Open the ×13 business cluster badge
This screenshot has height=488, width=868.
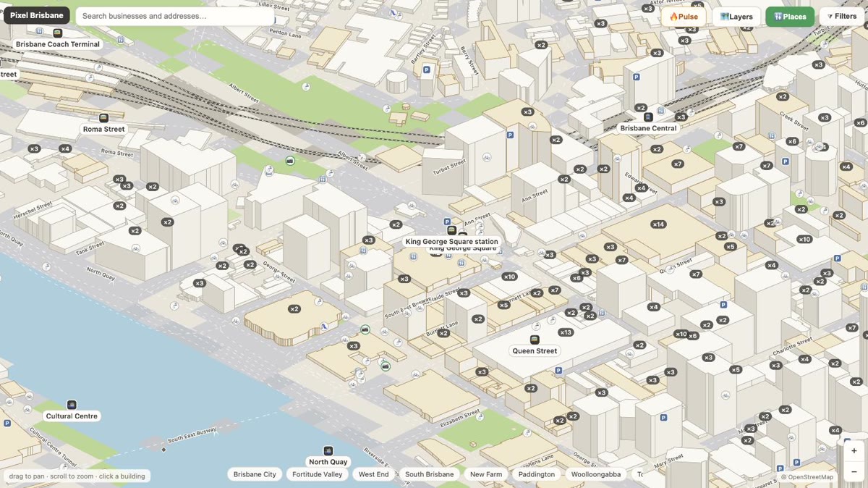tap(566, 332)
